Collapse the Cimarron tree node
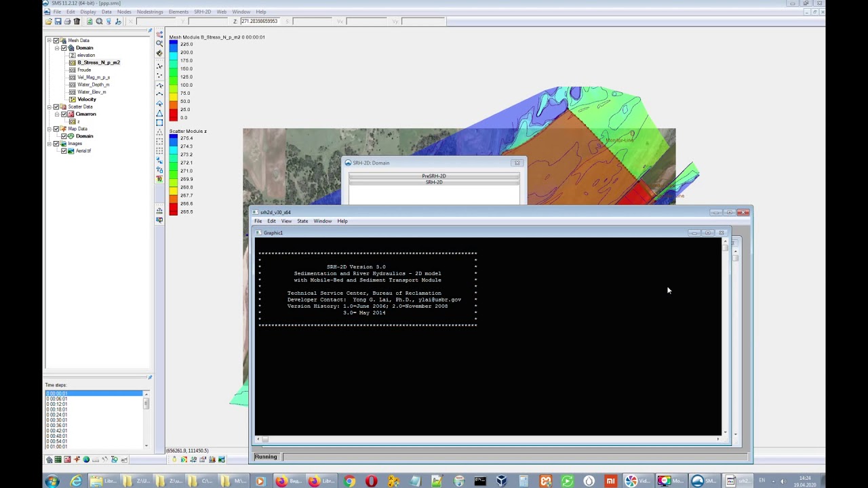This screenshot has height=488, width=868. coord(57,115)
